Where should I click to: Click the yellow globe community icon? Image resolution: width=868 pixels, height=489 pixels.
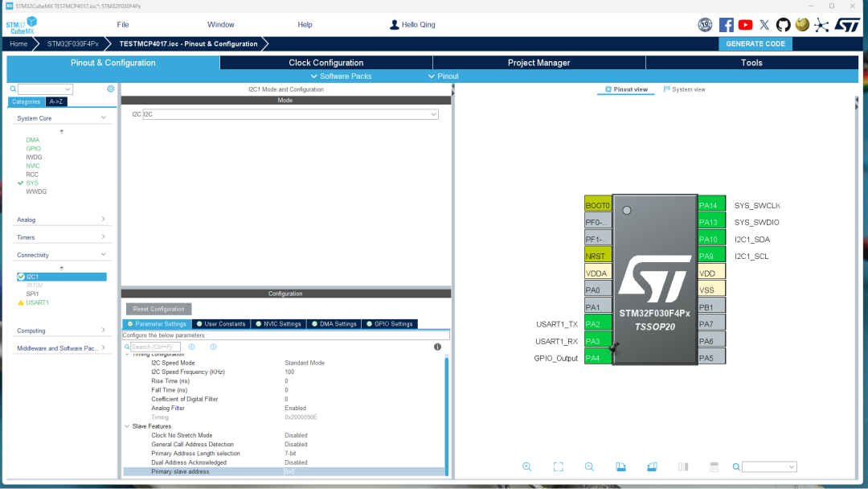(x=802, y=25)
